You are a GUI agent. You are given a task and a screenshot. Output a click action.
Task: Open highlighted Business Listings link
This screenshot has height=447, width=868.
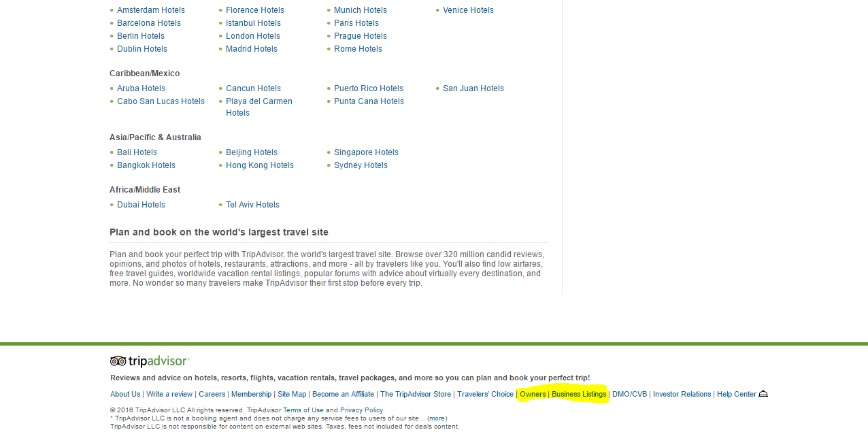[579, 395]
